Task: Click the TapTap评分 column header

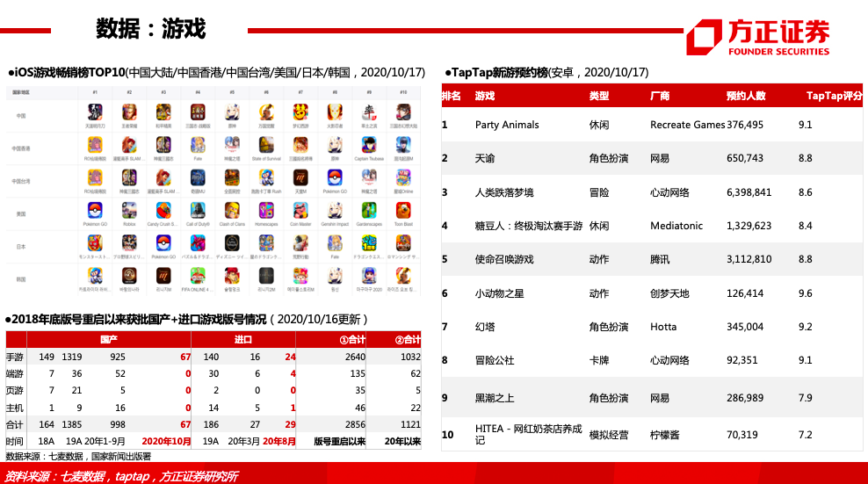Action: point(835,96)
